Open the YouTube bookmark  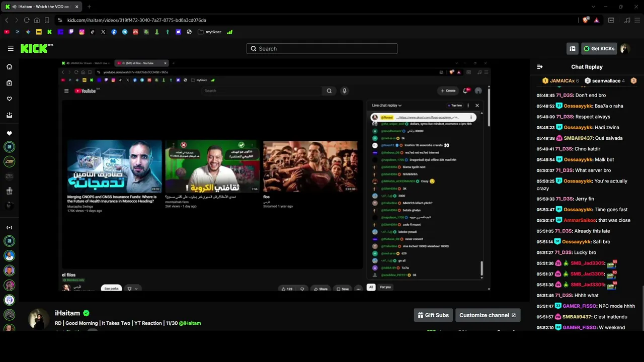(x=7, y=32)
